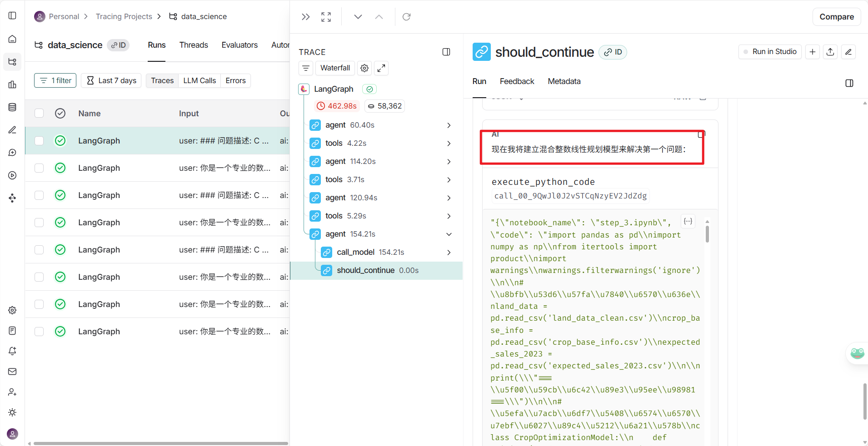Check the fifth LangGraph row checkbox

point(39,250)
